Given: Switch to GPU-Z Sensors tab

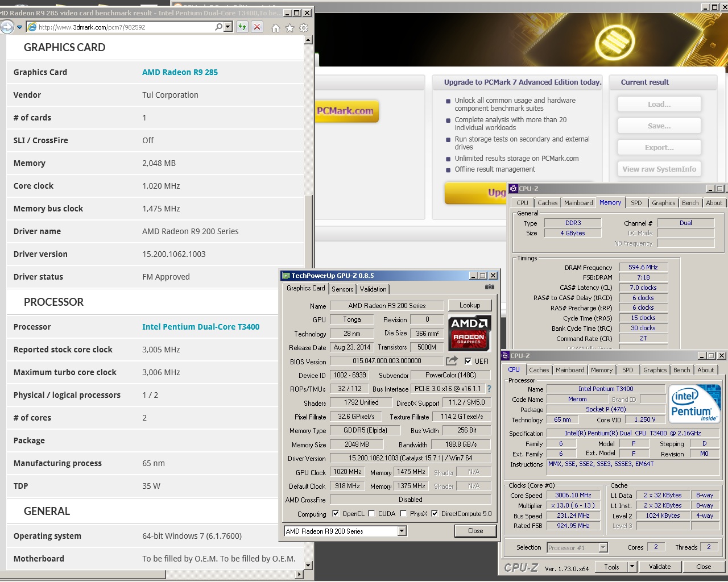Looking at the screenshot, I should point(342,289).
